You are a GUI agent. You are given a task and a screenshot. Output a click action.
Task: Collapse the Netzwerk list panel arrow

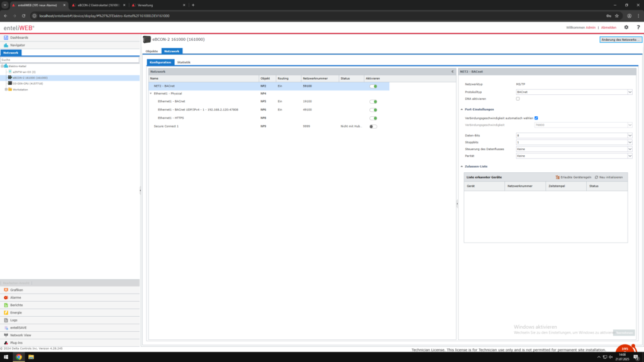[453, 72]
